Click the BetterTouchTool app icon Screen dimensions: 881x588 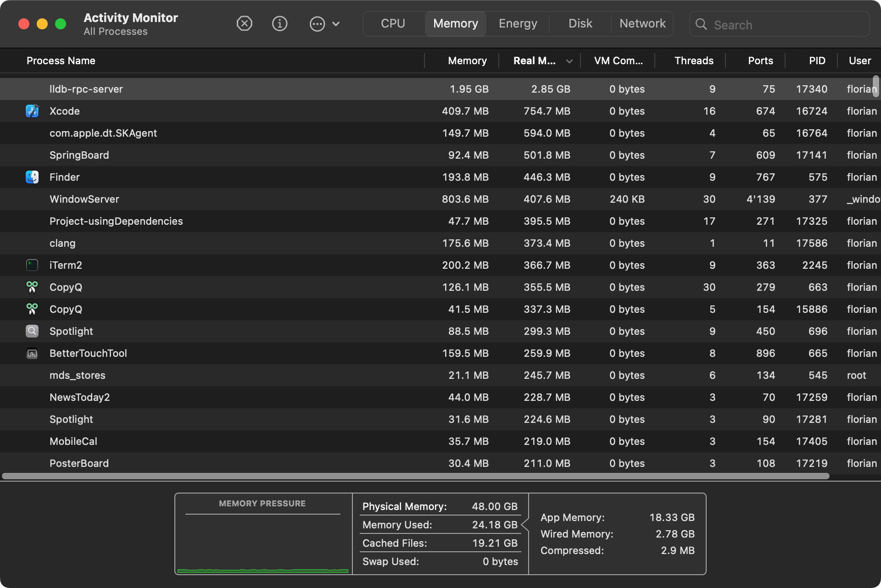pos(32,353)
